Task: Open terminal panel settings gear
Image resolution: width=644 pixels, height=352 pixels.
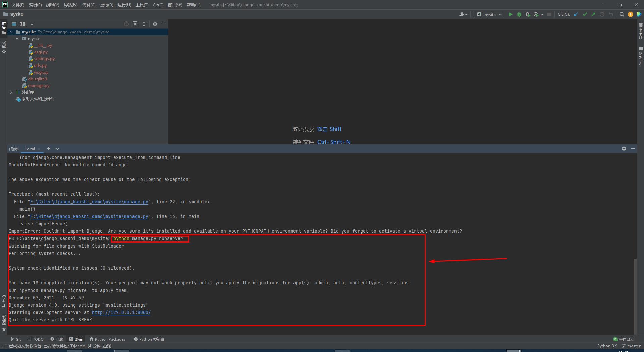Action: [624, 149]
